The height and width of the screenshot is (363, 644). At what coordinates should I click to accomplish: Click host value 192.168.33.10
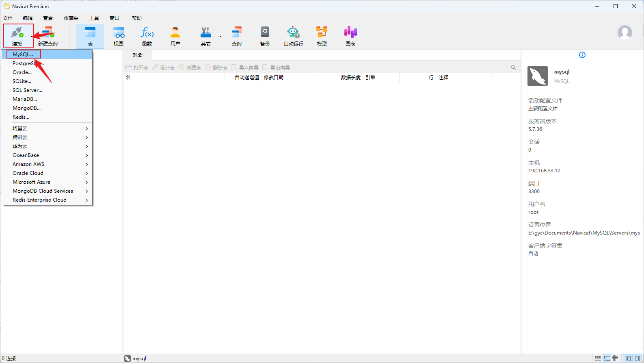pos(544,171)
